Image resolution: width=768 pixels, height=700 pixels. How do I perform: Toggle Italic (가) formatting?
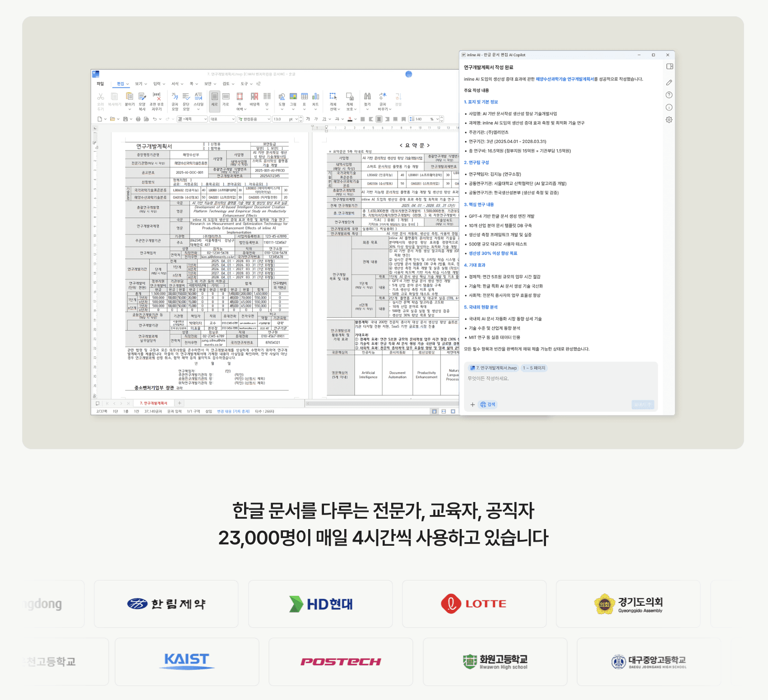tap(316, 119)
